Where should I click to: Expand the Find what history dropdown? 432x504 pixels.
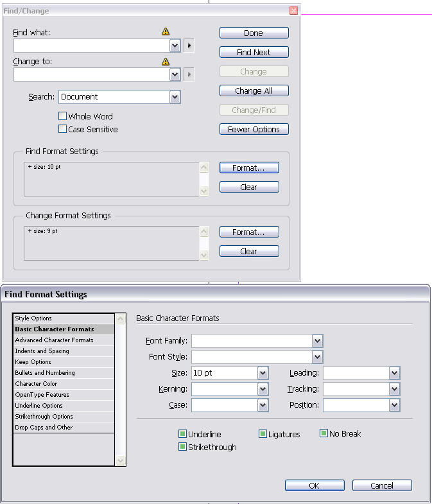pos(175,46)
